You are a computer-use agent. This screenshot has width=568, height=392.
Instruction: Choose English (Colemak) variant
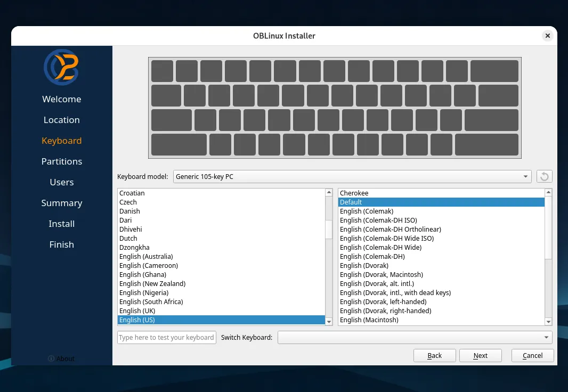[441, 211]
